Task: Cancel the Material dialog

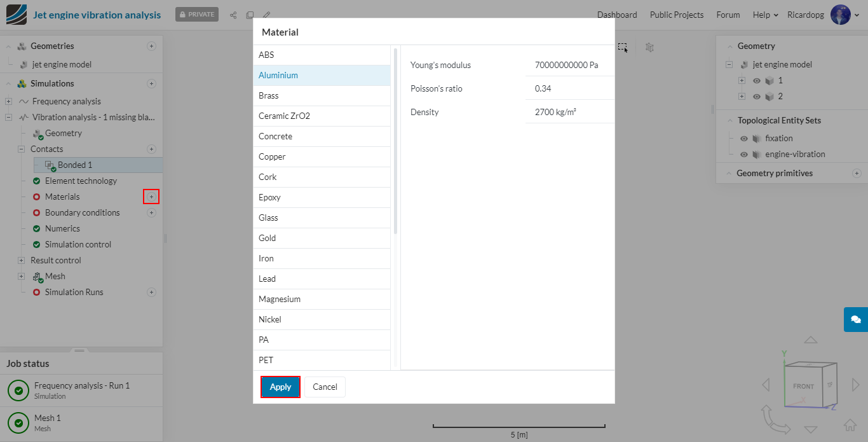Action: [325, 387]
